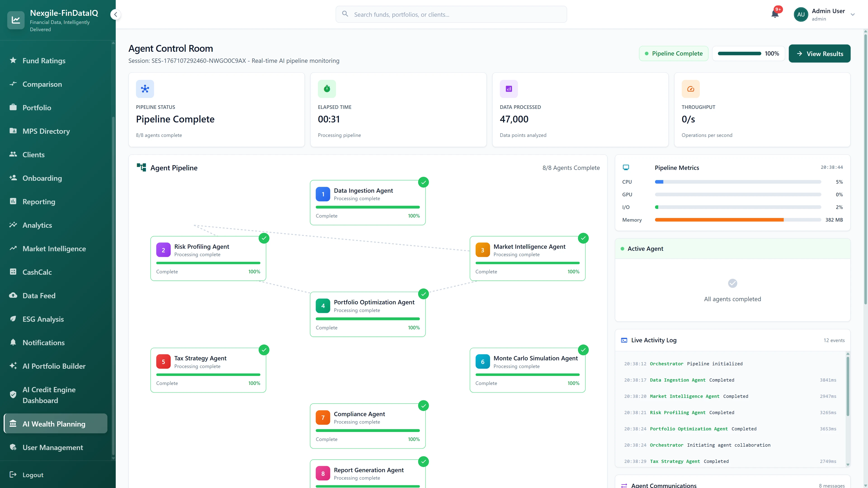This screenshot has width=868, height=488.
Task: Click the Agent Pipeline hierarchy icon
Action: coord(141,167)
